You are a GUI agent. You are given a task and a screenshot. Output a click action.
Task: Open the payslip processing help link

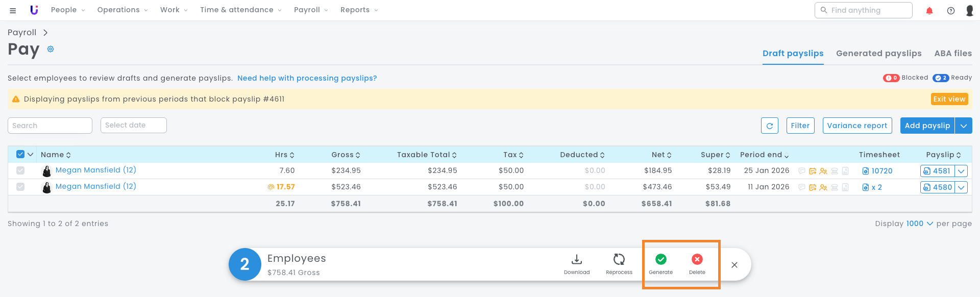click(307, 78)
